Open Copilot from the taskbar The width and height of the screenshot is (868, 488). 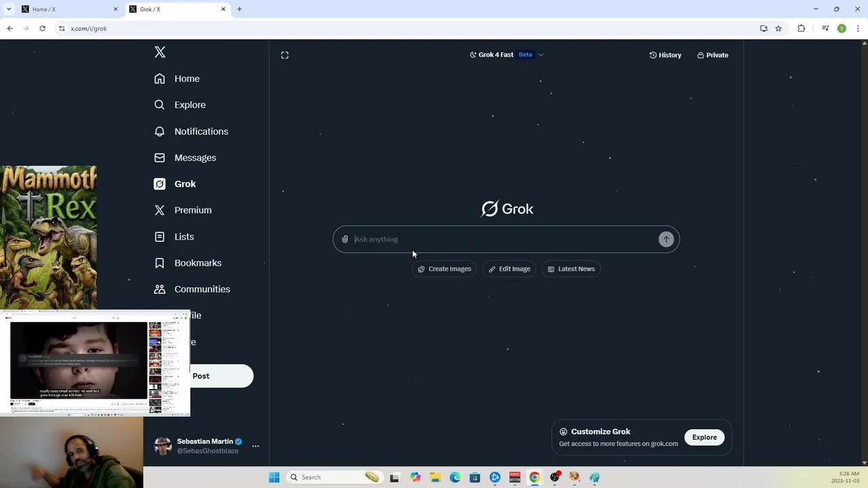point(415,477)
